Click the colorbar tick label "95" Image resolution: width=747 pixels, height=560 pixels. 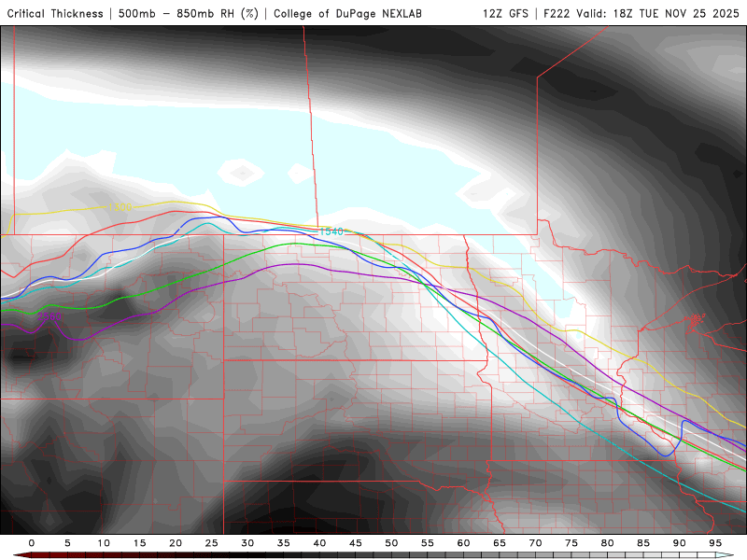point(715,543)
